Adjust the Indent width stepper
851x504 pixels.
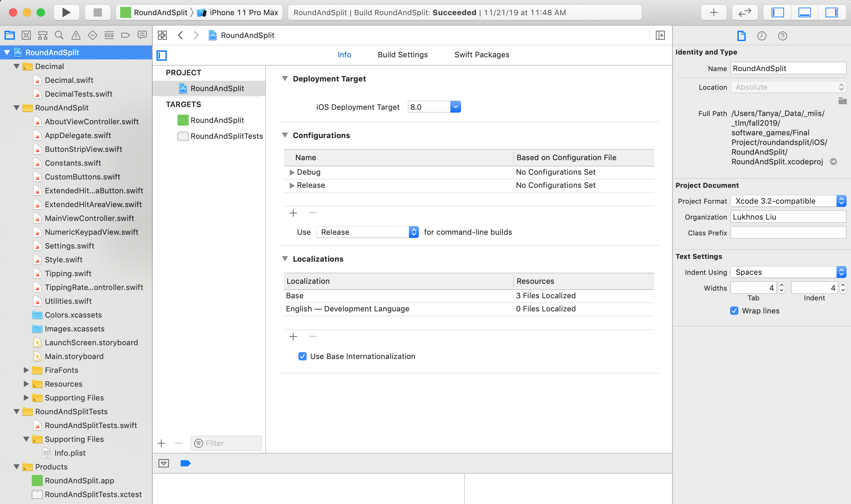843,288
